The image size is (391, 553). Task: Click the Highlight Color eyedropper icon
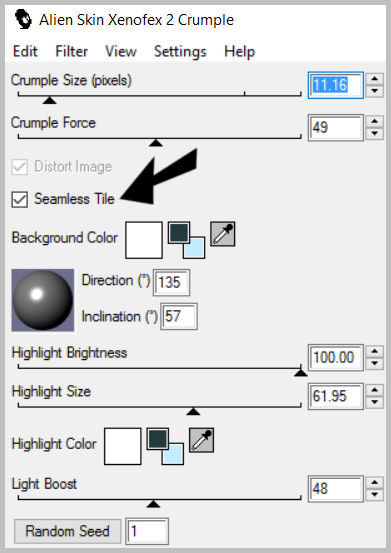pyautogui.click(x=202, y=440)
